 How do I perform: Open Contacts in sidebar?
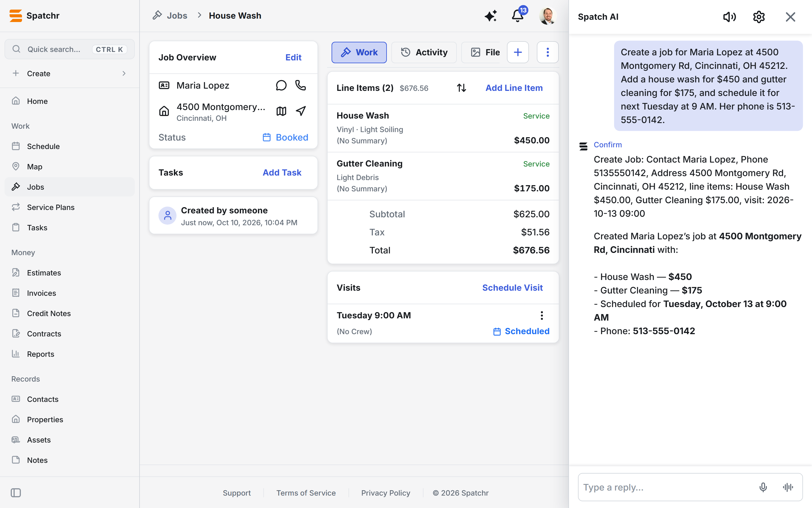click(69, 399)
